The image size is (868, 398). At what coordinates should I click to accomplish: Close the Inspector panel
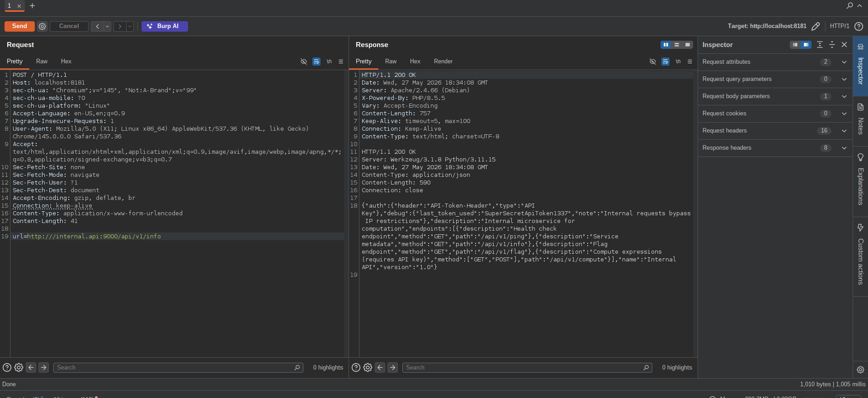click(844, 45)
